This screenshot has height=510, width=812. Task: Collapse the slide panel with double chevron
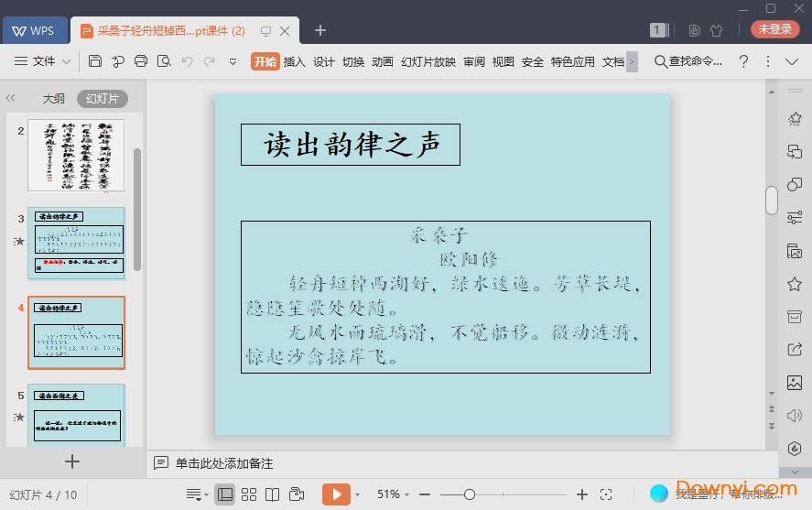[x=11, y=98]
